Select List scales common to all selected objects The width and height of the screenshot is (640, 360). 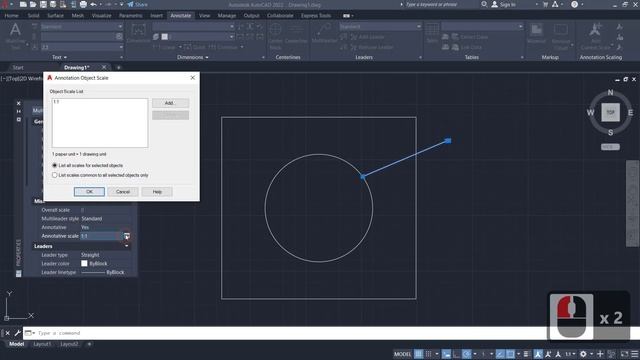[55, 175]
